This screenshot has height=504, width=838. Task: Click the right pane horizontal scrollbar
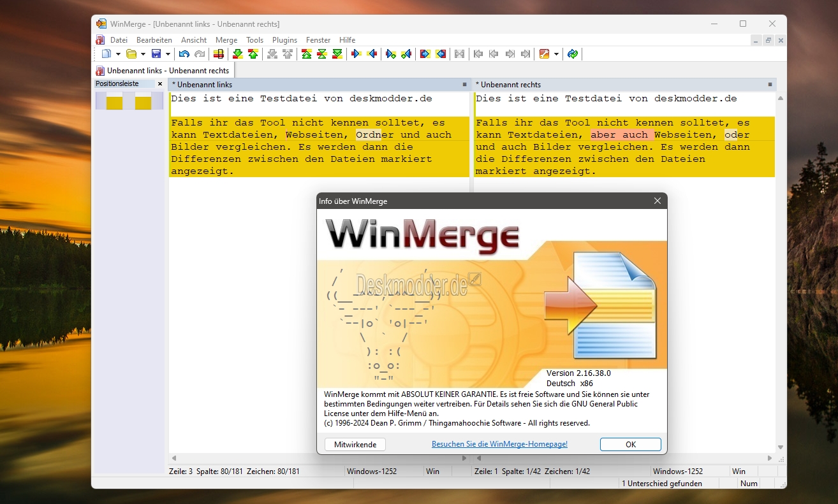pyautogui.click(x=625, y=458)
